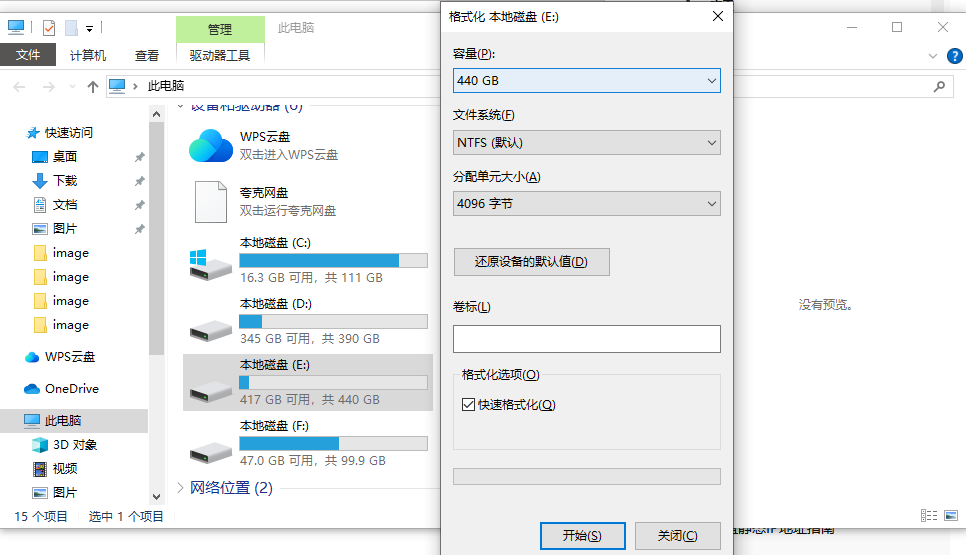Image resolution: width=966 pixels, height=555 pixels.
Task: Open the 查看 ribbon tab
Action: click(x=147, y=55)
